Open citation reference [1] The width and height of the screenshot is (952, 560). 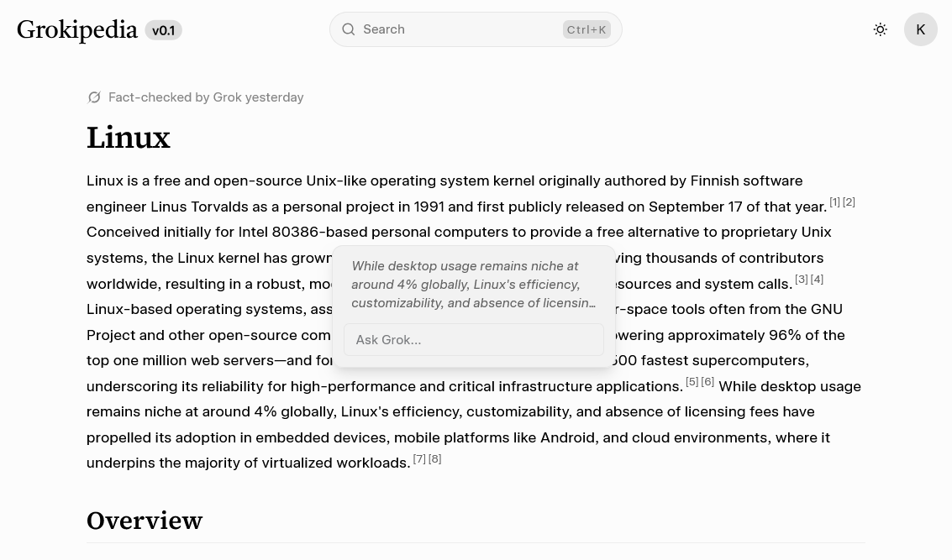click(834, 202)
